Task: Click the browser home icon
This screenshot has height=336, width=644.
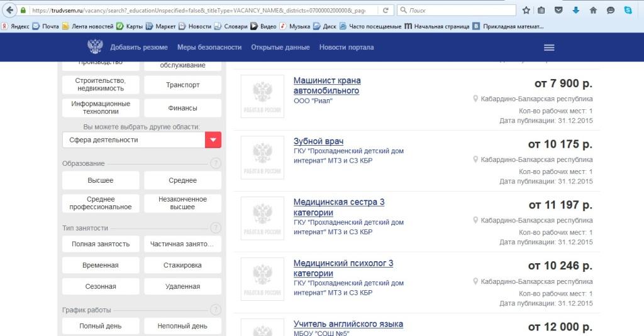Action: coord(593,10)
